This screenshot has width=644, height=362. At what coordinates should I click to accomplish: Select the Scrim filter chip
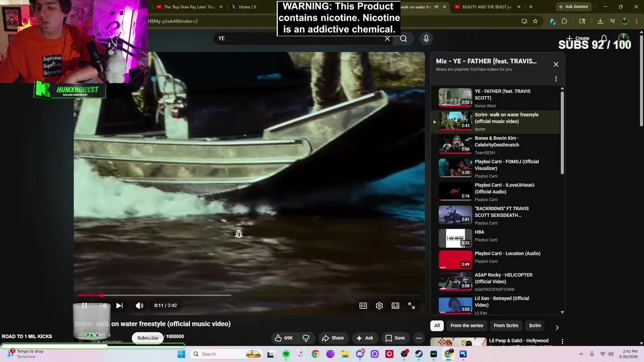(x=535, y=326)
